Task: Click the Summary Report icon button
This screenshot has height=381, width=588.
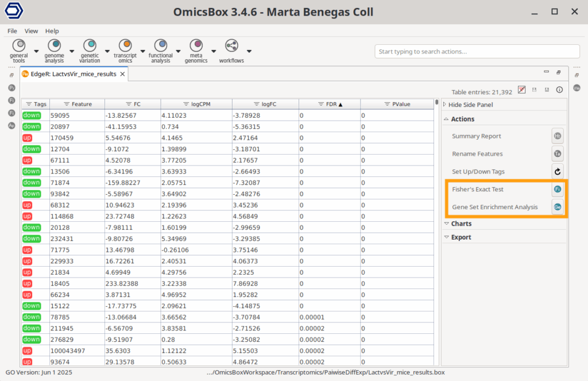Action: (x=558, y=136)
